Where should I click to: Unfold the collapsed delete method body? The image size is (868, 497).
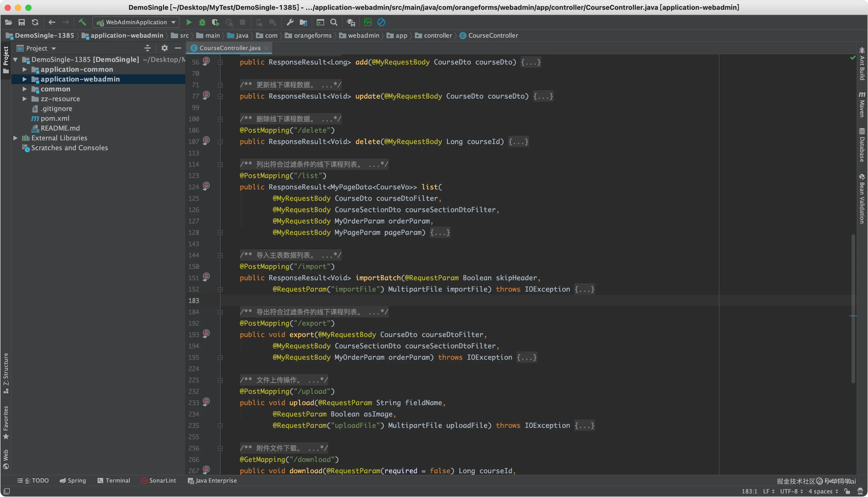tap(518, 142)
